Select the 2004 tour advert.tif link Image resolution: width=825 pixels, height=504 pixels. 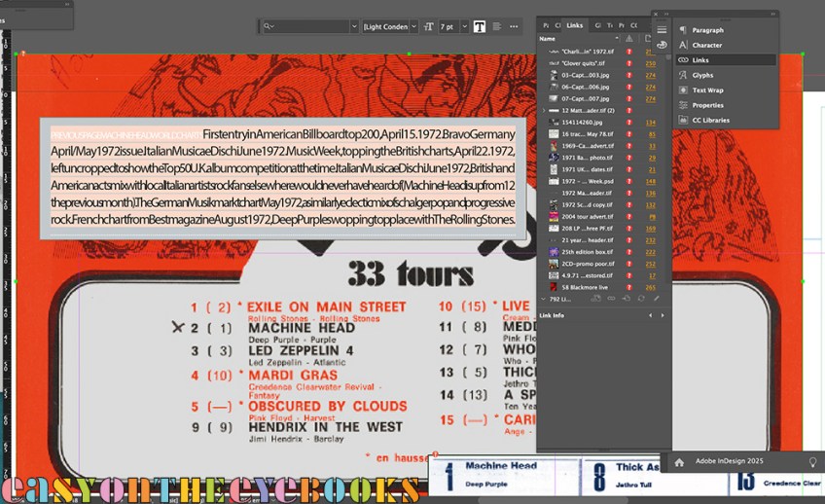[x=588, y=216]
